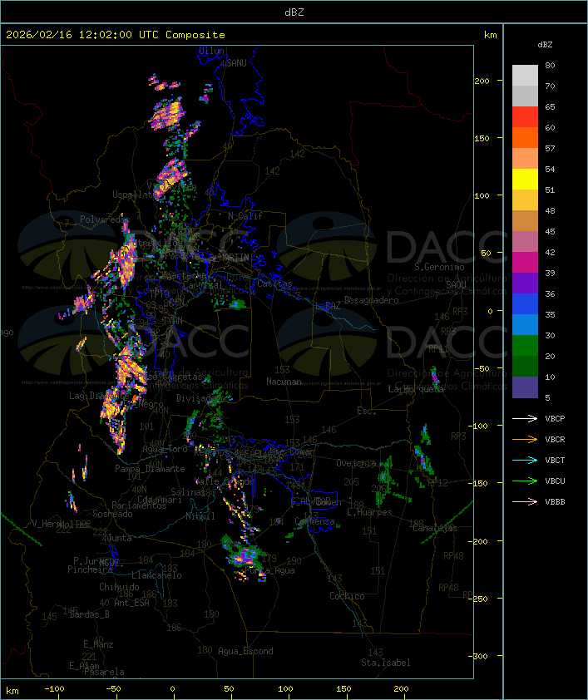Click the km unit label at top right
This screenshot has width=588, height=700.
coord(490,35)
